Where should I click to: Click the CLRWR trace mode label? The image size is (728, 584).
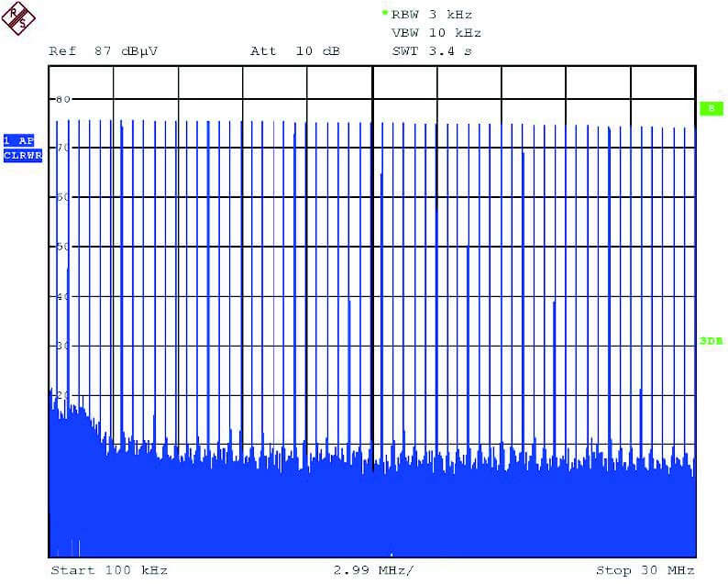tap(22, 156)
